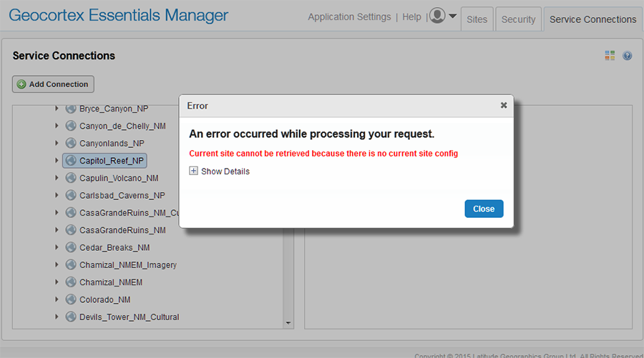
Task: Expand the Capitol_Reef_NP tree node arrow
Action: 57,160
